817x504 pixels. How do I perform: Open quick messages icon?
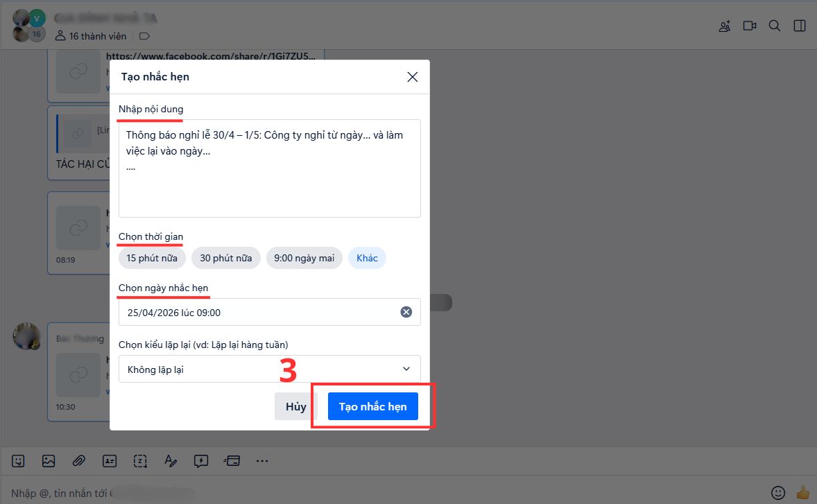point(201,460)
